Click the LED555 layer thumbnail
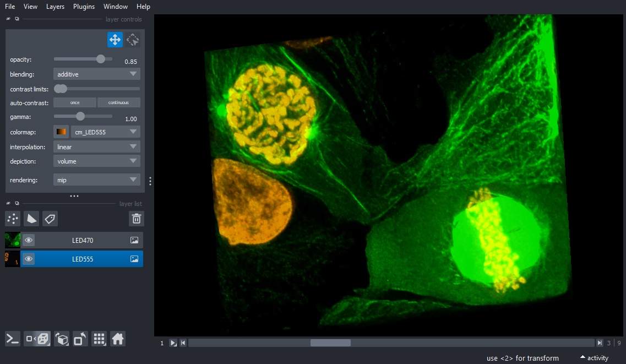 [12, 259]
